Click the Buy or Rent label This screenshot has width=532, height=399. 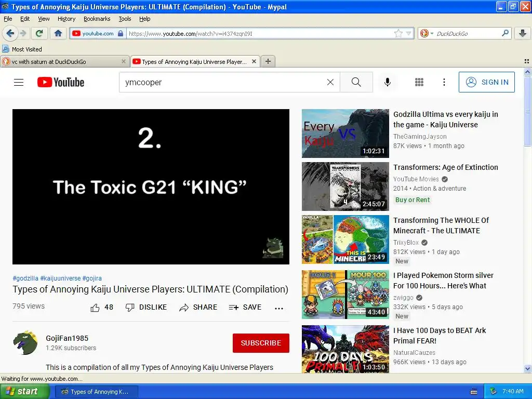pyautogui.click(x=413, y=200)
